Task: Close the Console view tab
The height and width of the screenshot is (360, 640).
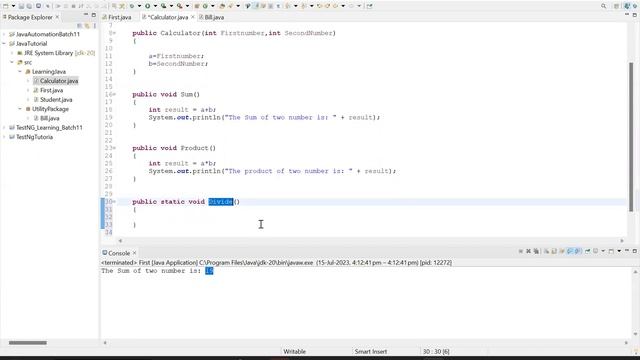Action: click(134, 253)
